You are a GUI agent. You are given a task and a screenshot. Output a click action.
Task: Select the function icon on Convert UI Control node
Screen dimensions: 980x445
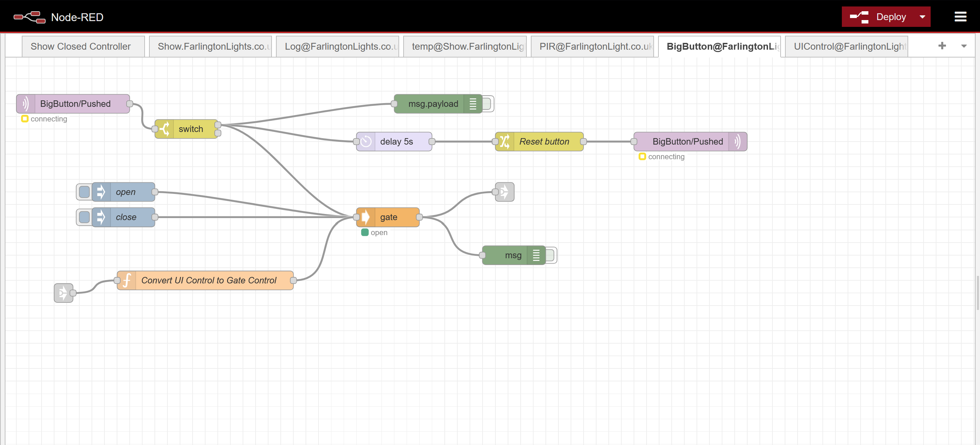[126, 280]
